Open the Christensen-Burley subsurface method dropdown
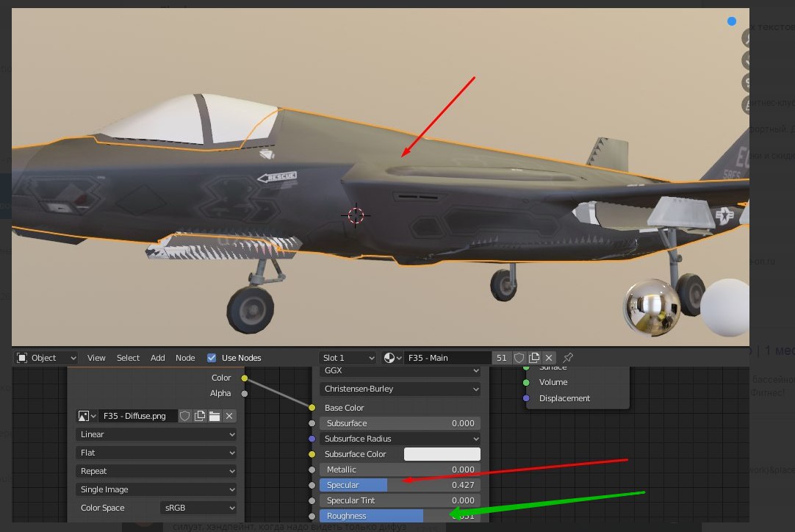This screenshot has width=795, height=532. click(x=400, y=389)
